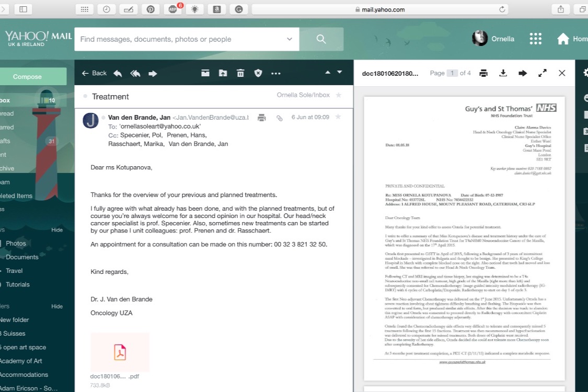Mark message as spam with shield icon
Viewport: 588px width, 392px height.
click(258, 73)
